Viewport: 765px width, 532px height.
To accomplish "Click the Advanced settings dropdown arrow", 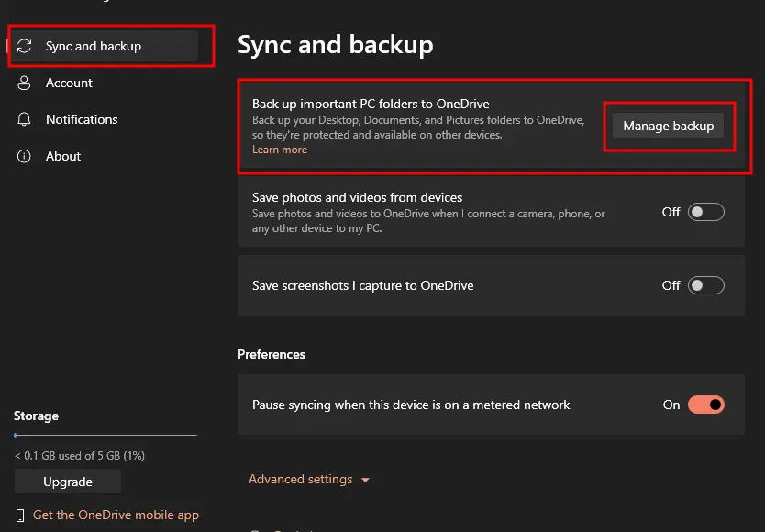I will 365,481.
